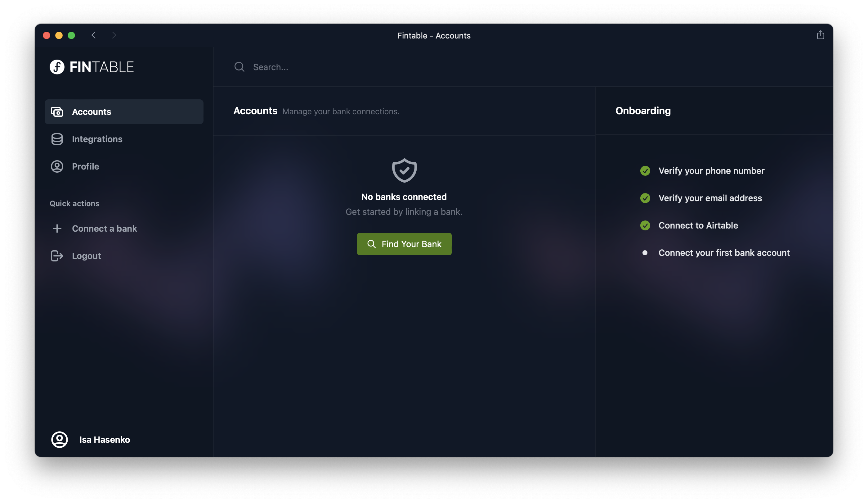
Task: Navigate back with the left chevron
Action: point(94,35)
